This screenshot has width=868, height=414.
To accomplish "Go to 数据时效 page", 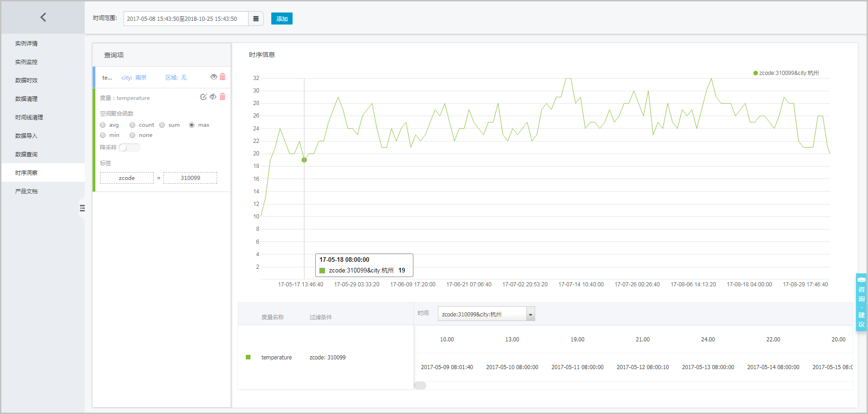I will click(x=26, y=80).
